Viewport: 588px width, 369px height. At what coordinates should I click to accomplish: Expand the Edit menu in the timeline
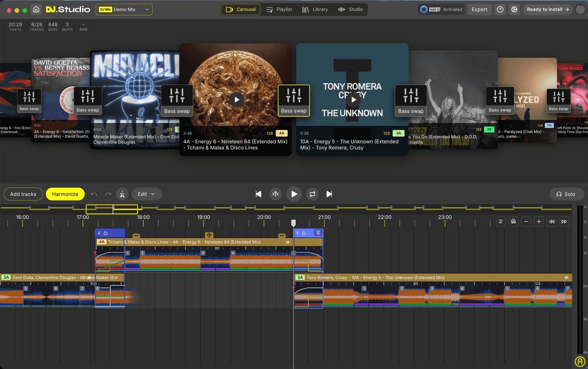146,194
